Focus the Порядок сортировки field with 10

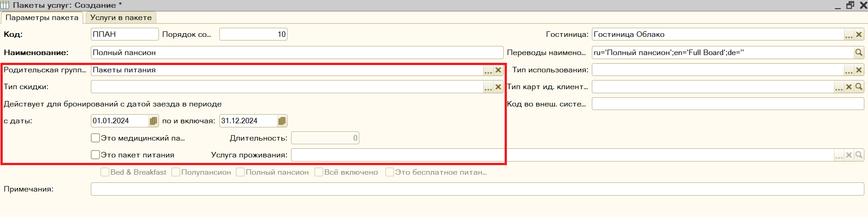253,35
